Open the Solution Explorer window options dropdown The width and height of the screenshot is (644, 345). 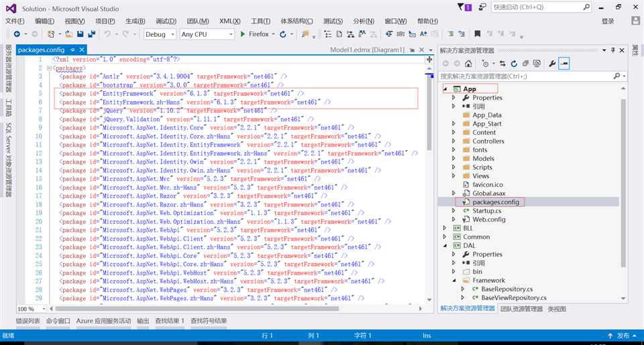(x=604, y=50)
